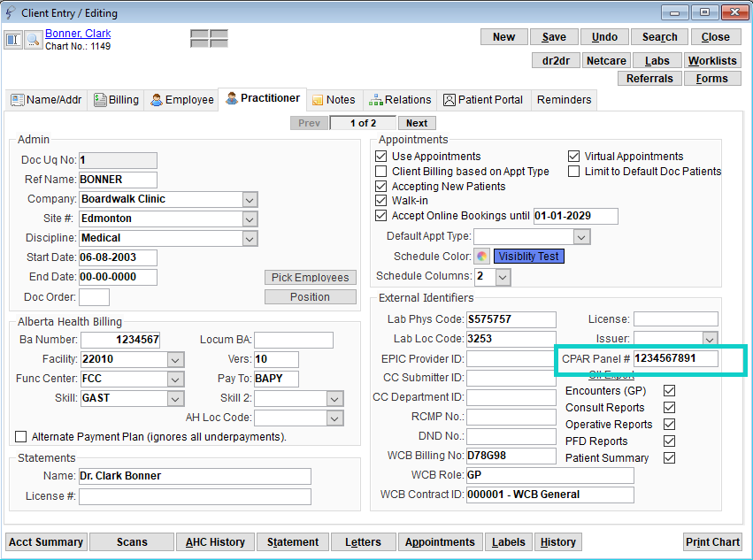Click the Save button
This screenshot has width=753, height=560.
click(x=554, y=37)
